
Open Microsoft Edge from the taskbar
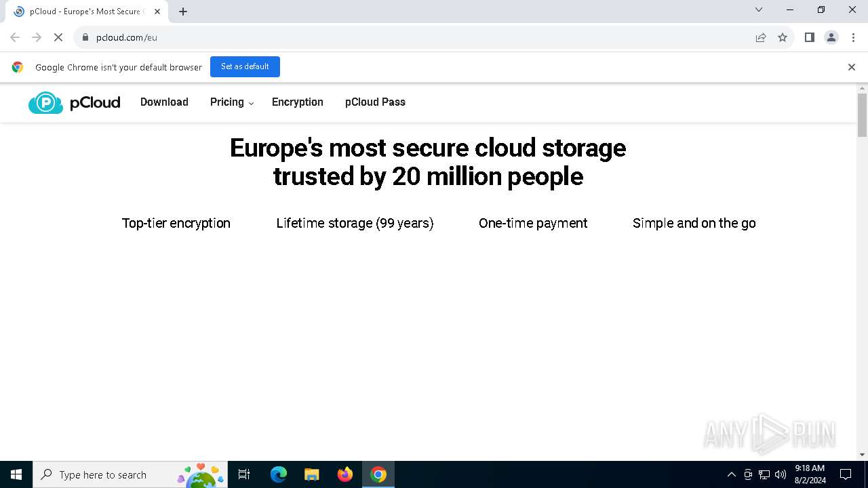279,474
